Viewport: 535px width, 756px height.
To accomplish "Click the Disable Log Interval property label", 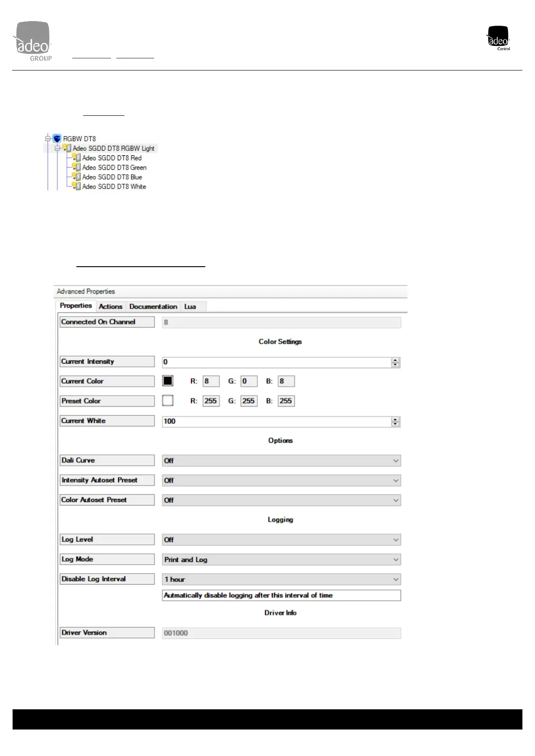I will tap(107, 579).
